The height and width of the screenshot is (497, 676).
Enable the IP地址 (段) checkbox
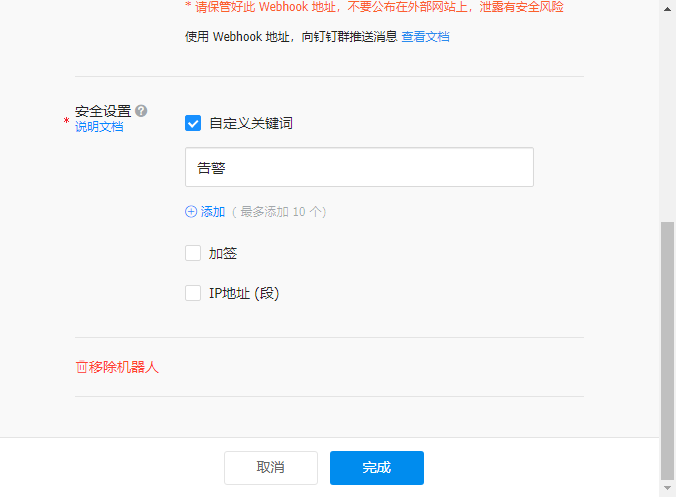[x=193, y=293]
